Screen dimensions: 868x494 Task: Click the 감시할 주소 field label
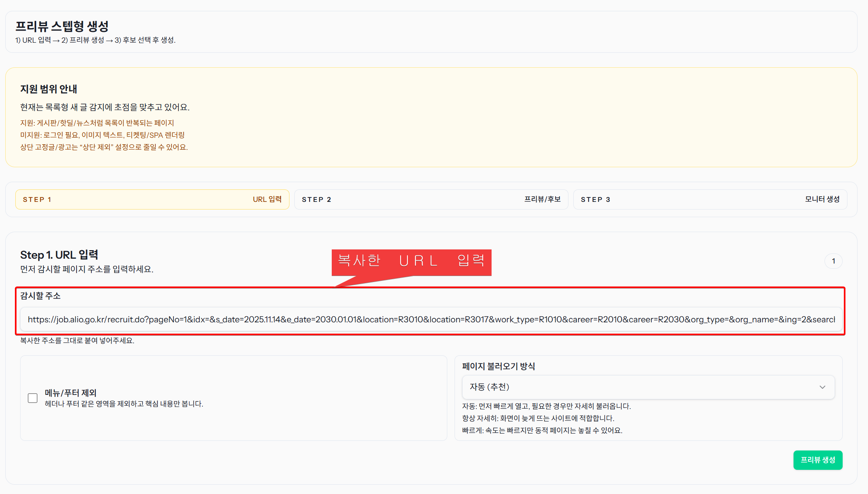40,296
